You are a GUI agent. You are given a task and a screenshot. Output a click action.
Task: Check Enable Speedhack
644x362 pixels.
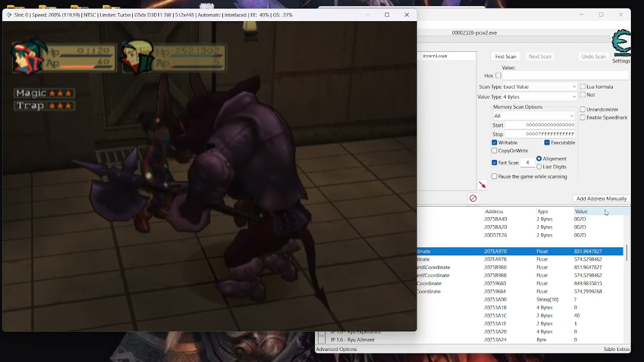tap(583, 117)
